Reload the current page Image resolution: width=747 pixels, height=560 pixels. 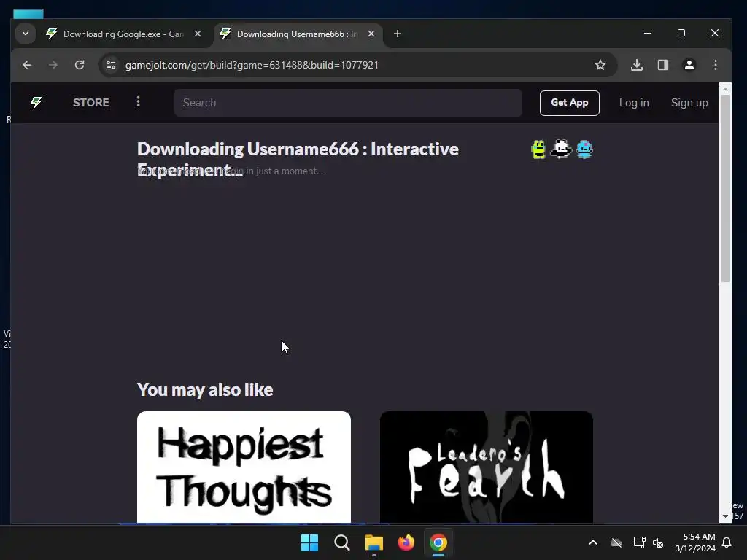(80, 65)
